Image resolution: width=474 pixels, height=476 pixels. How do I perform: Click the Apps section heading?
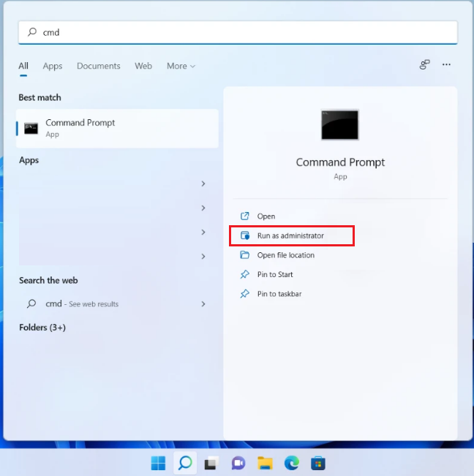coord(29,160)
